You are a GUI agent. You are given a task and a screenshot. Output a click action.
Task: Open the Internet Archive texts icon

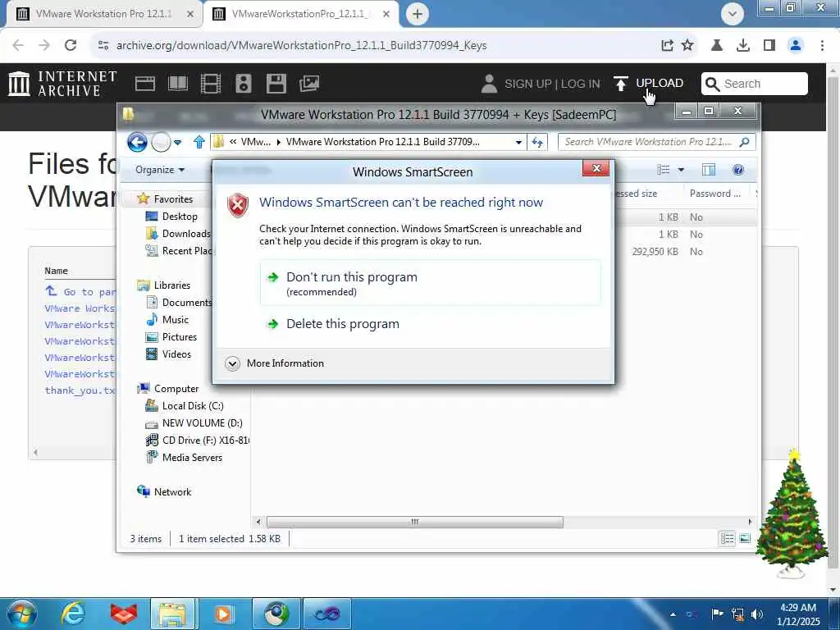pos(178,84)
